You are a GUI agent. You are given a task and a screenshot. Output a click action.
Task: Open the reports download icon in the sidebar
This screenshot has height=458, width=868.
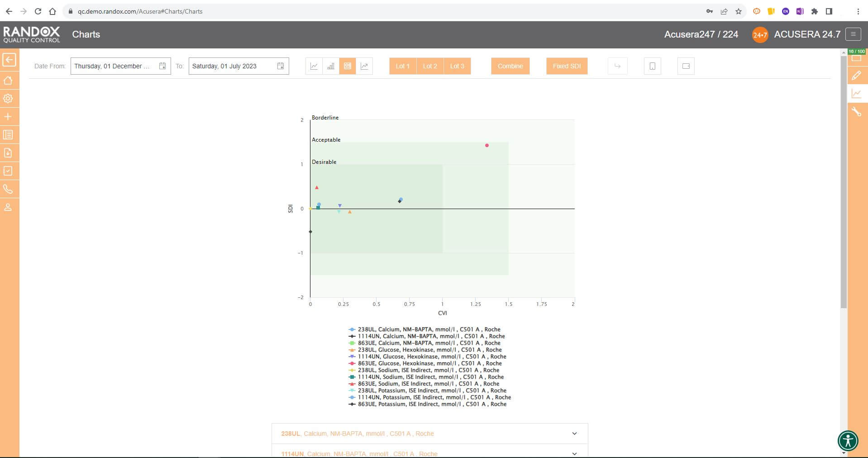[x=9, y=153]
